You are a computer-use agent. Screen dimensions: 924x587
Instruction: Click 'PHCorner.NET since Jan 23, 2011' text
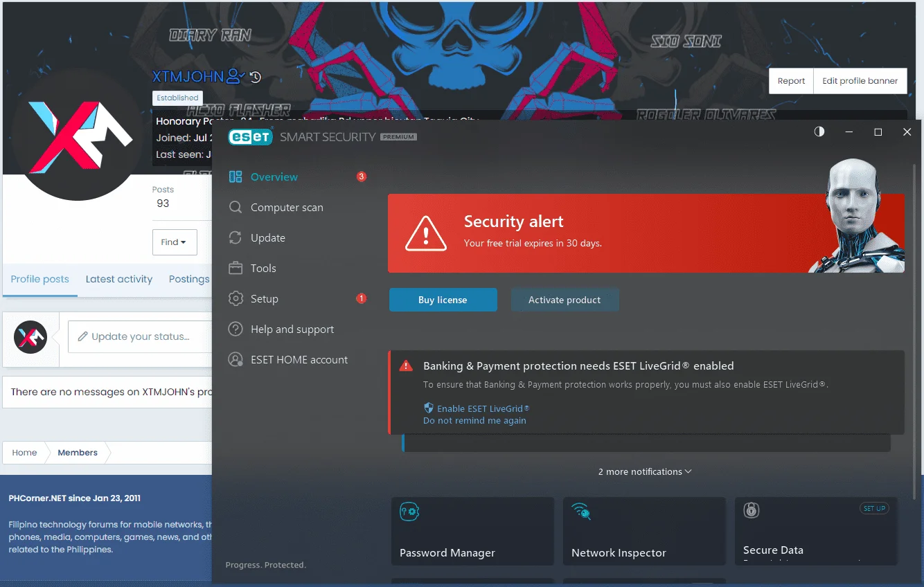75,498
